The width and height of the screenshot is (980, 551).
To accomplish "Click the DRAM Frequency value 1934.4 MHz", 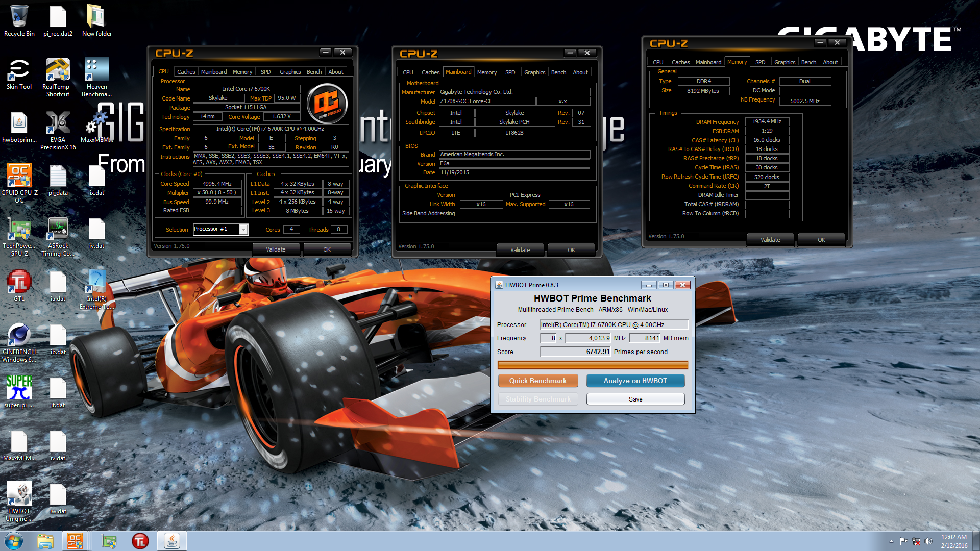I will [x=767, y=121].
